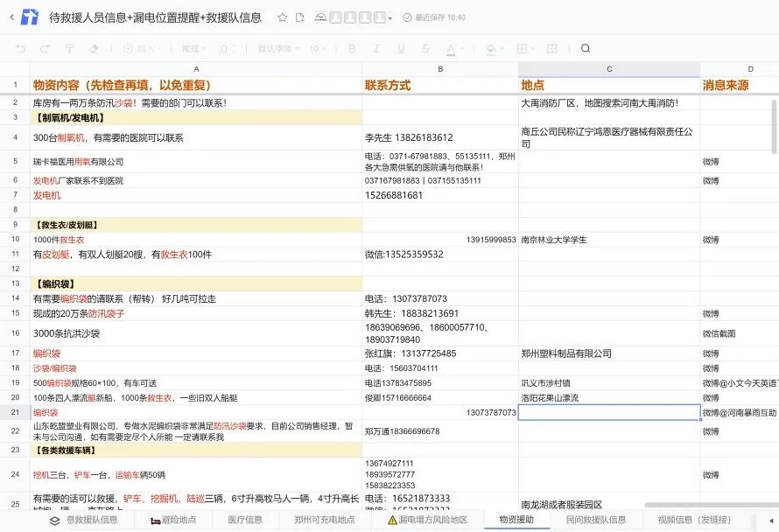This screenshot has height=532, width=779.
Task: Switch to the 物资援助 sheet tab
Action: 516,520
